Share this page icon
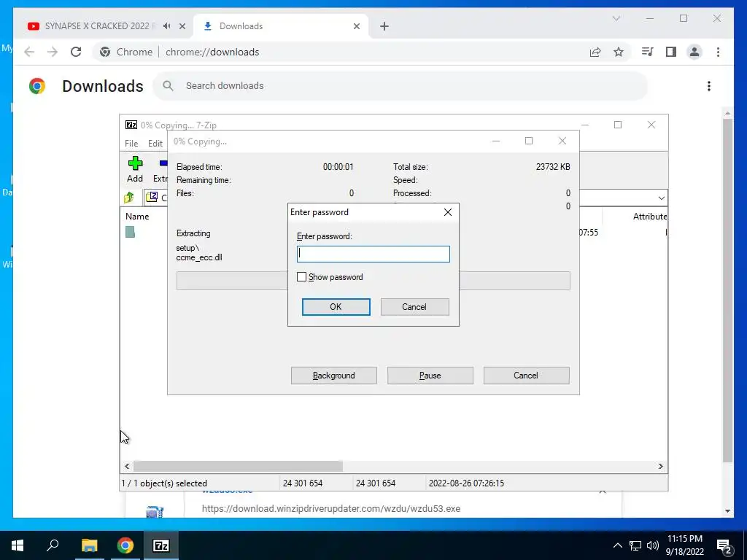This screenshot has height=560, width=747. pyautogui.click(x=595, y=52)
